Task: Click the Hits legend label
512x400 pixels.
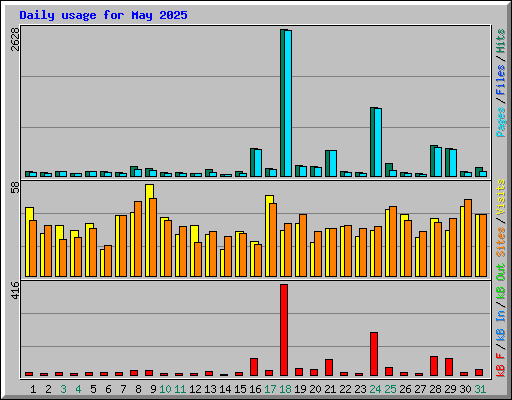Action: (501, 41)
